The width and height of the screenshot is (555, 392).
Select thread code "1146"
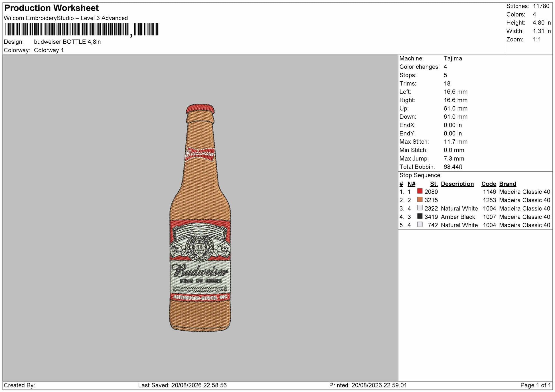click(x=489, y=192)
